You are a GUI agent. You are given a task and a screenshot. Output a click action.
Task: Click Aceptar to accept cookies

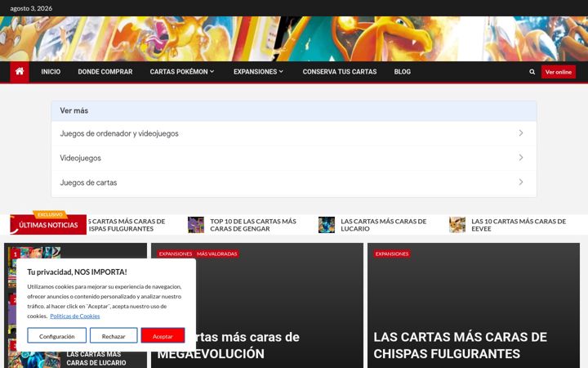pyautogui.click(x=163, y=335)
